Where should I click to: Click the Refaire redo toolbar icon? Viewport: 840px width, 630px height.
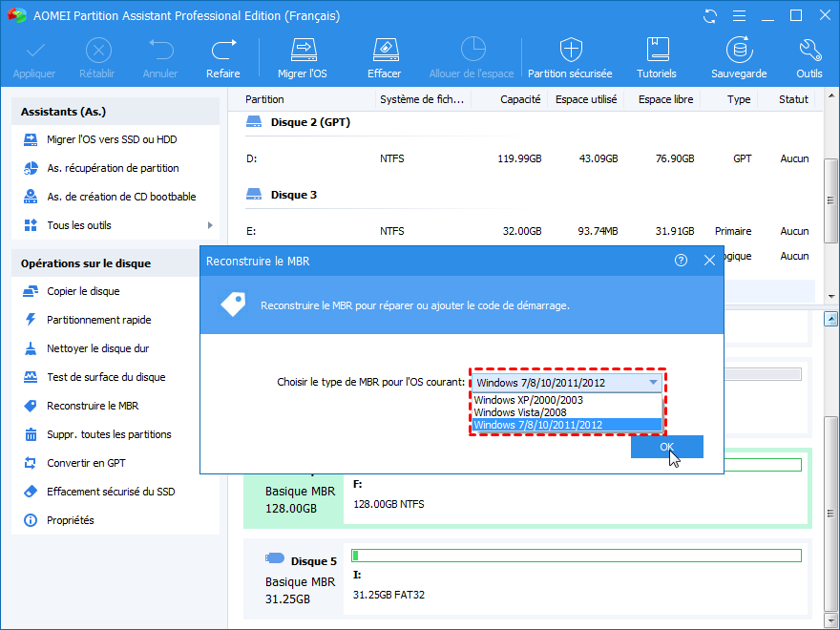[x=223, y=51]
